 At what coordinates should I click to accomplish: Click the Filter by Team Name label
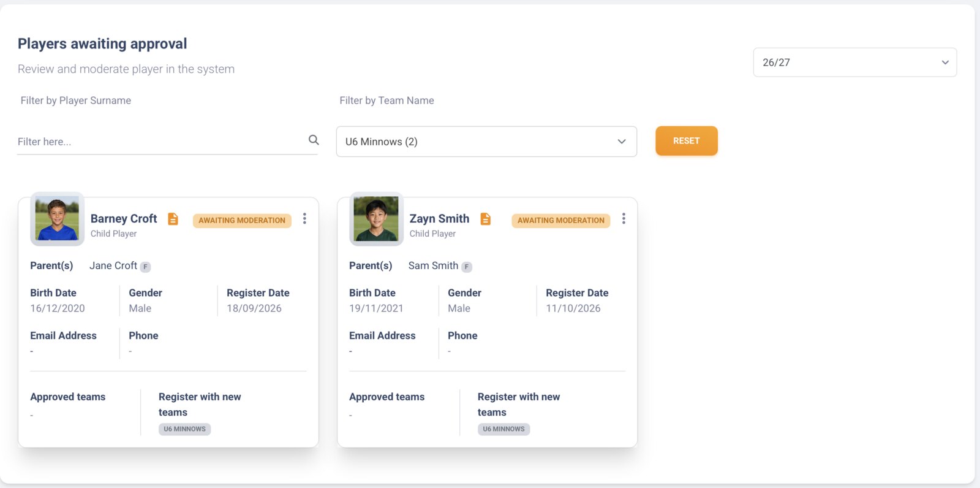pos(386,101)
